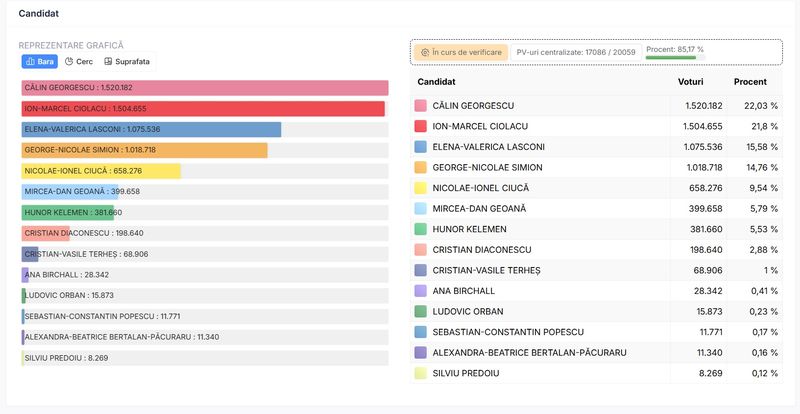Click red color swatch for Ion-Marcel Ciolacu

(x=420, y=126)
